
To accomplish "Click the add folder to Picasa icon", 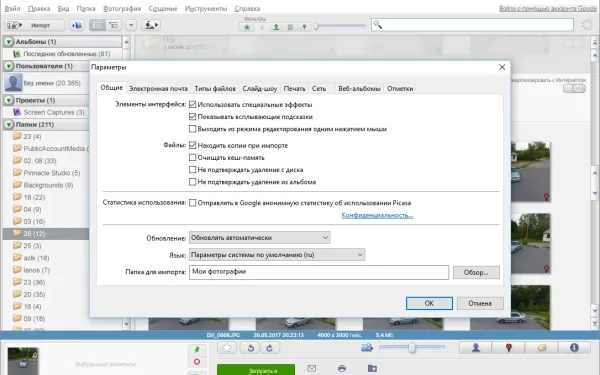I will (77, 25).
